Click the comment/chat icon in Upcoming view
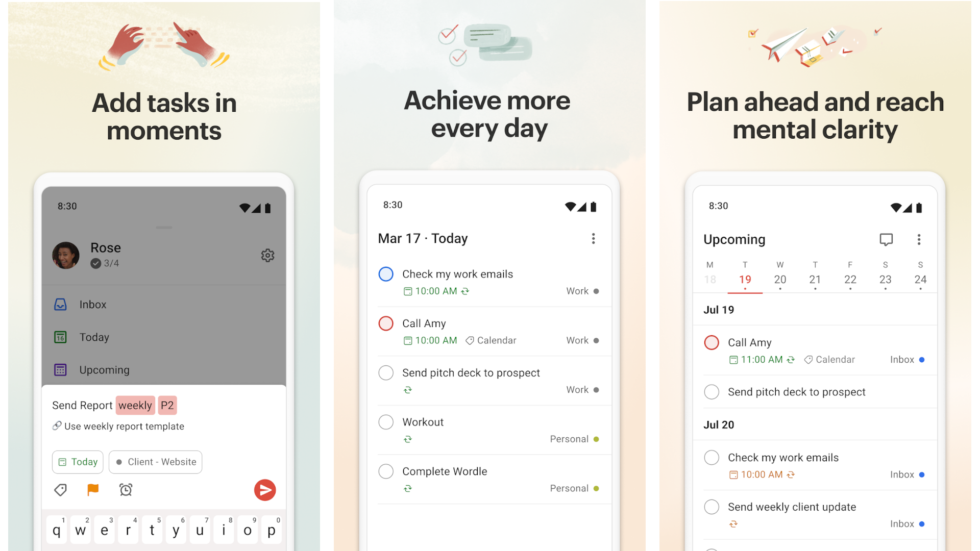This screenshot has width=980, height=551. click(887, 239)
